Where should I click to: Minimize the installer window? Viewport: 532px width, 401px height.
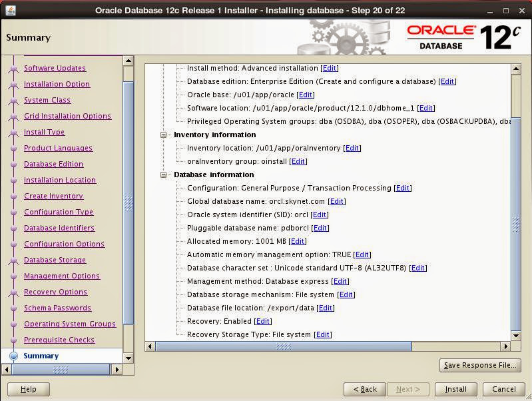pyautogui.click(x=489, y=11)
